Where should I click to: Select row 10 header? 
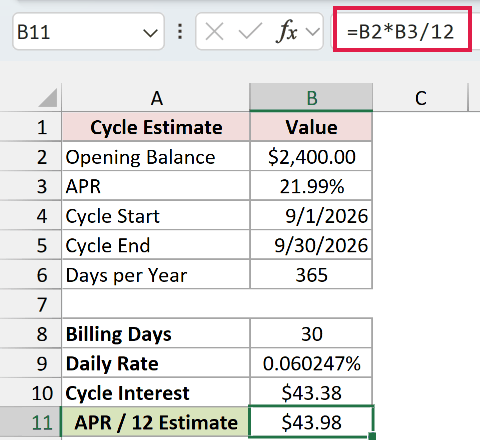click(31, 393)
